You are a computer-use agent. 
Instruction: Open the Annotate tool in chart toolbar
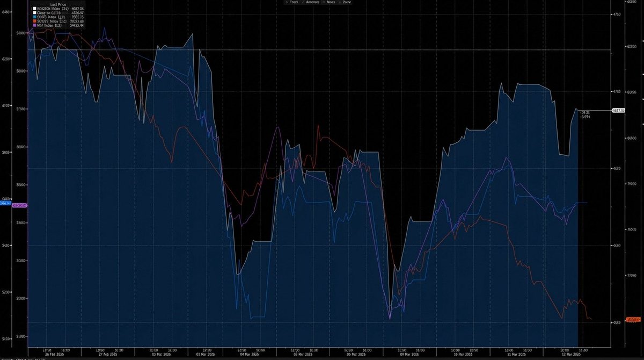(310, 2)
